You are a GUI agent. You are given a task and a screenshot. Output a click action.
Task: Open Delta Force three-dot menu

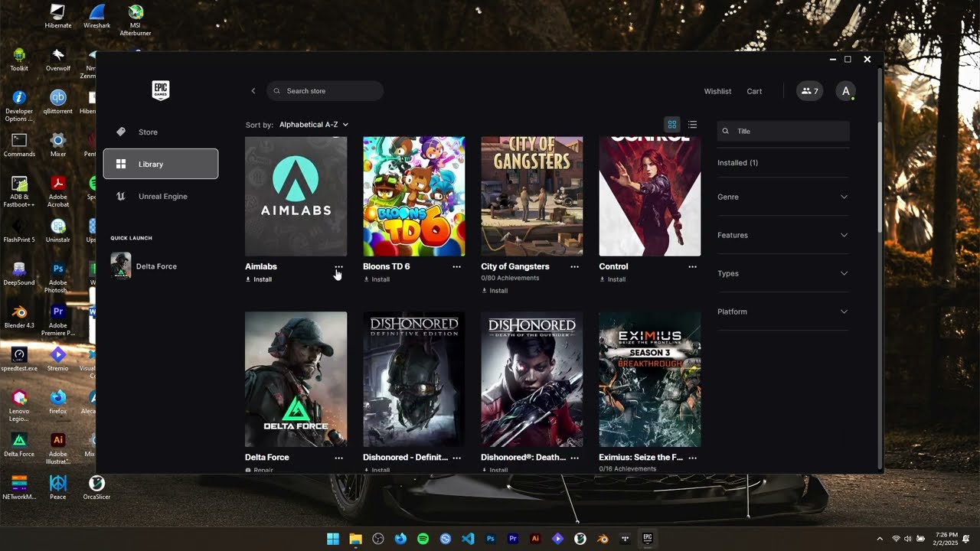tap(338, 457)
